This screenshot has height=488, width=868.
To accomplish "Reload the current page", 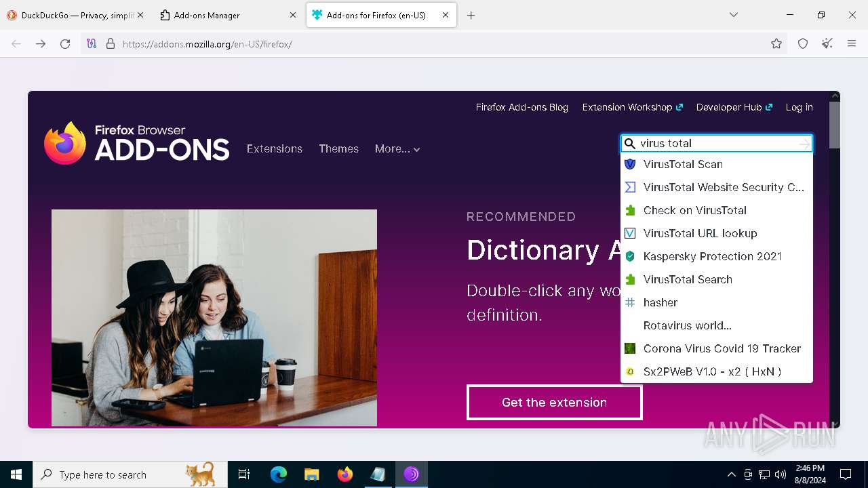I will coord(65,44).
